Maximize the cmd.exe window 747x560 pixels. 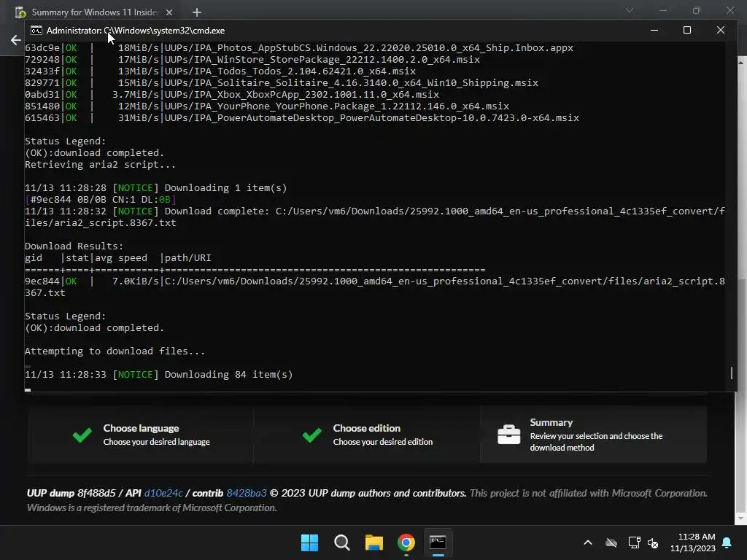[687, 30]
